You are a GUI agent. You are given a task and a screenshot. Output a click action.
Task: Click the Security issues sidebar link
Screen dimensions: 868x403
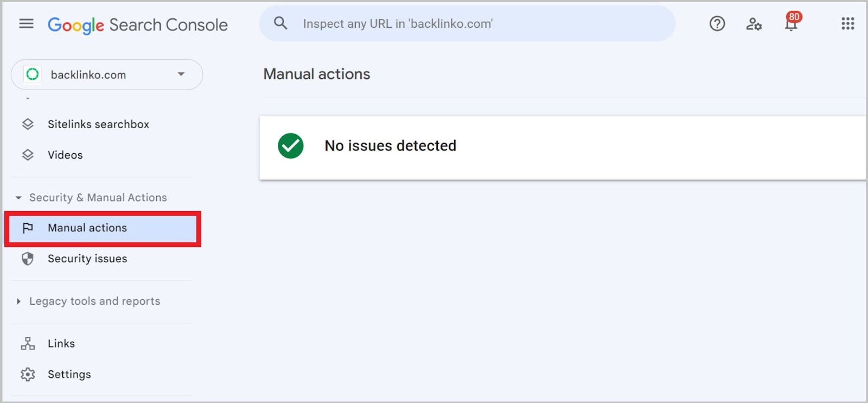pyautogui.click(x=87, y=259)
